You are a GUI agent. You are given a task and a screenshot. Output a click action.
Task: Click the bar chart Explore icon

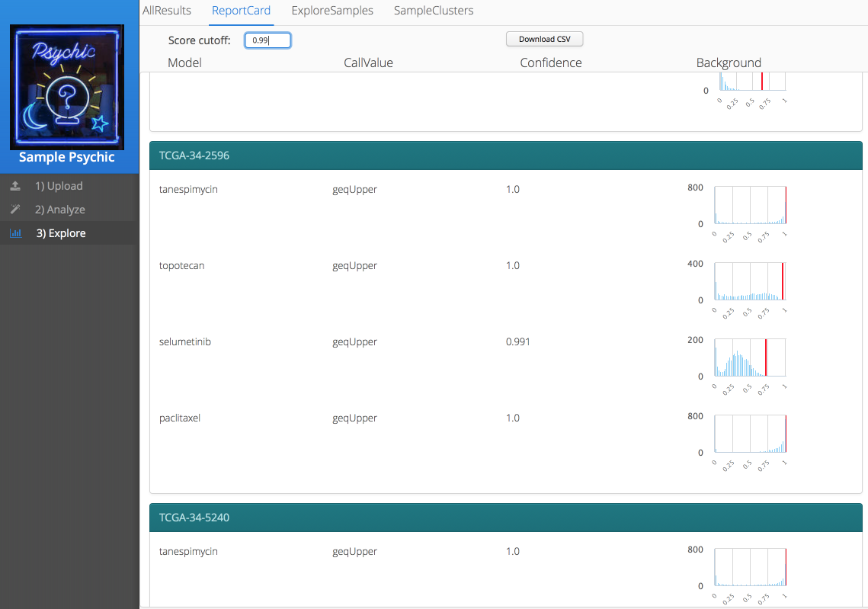15,233
